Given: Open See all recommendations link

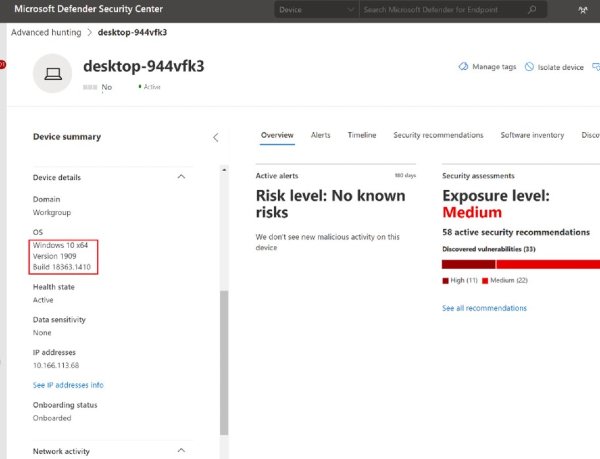Looking at the screenshot, I should pos(484,308).
